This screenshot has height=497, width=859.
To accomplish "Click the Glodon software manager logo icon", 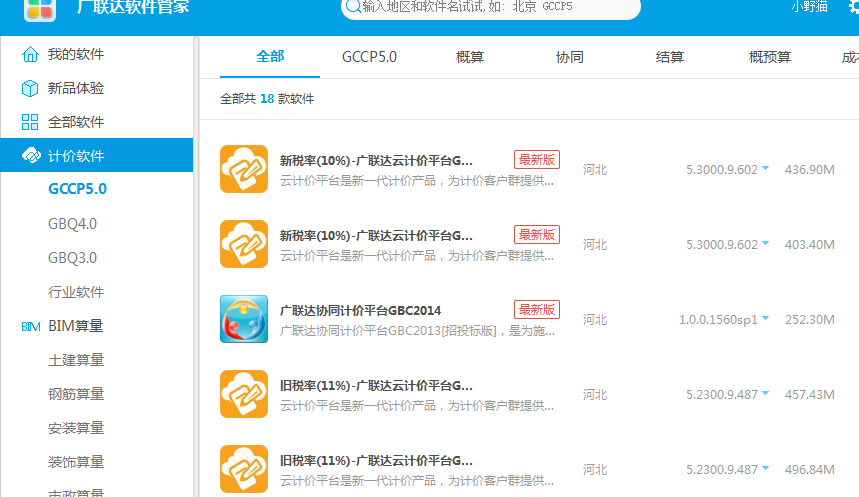I will point(40,10).
